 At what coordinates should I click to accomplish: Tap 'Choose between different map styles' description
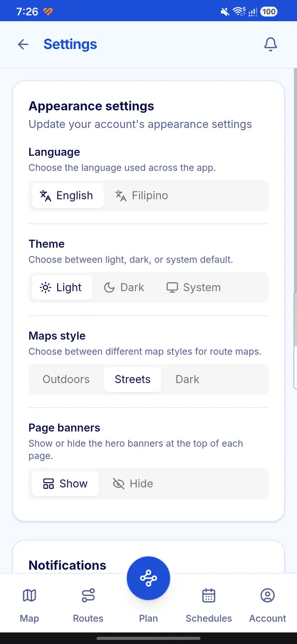click(145, 352)
